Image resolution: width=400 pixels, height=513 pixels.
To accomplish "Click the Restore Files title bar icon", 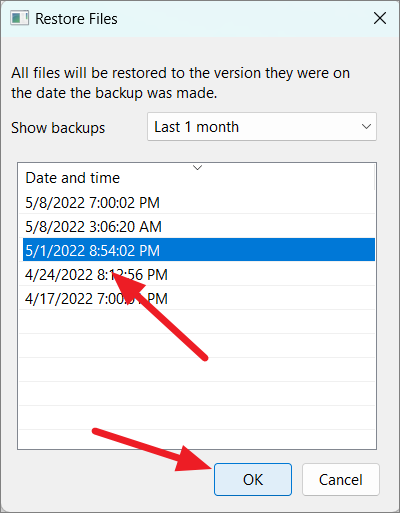I will click(x=19, y=18).
